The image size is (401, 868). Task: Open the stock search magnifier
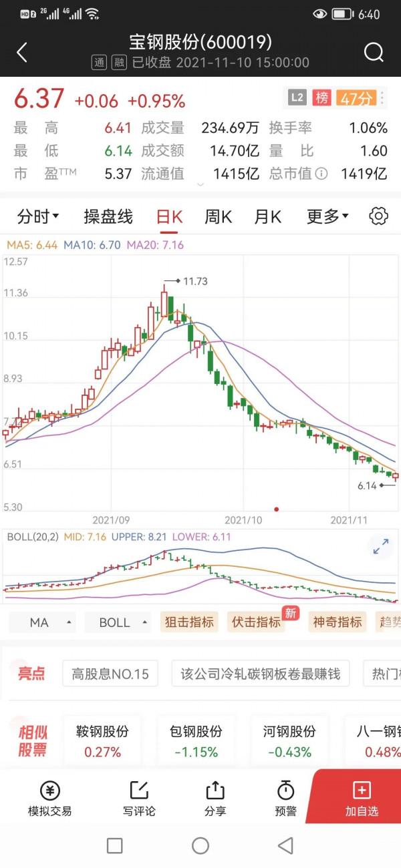[374, 52]
